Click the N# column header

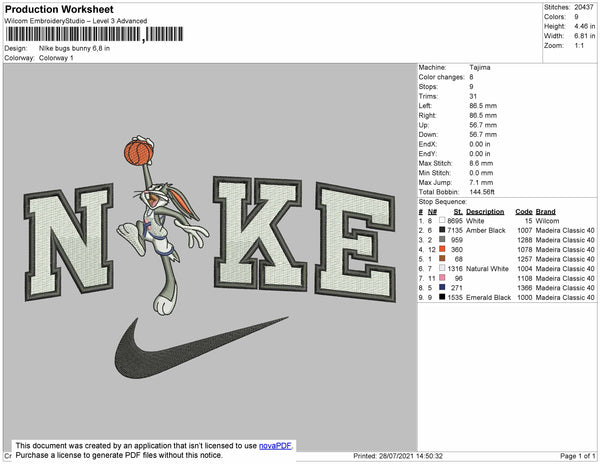(432, 212)
